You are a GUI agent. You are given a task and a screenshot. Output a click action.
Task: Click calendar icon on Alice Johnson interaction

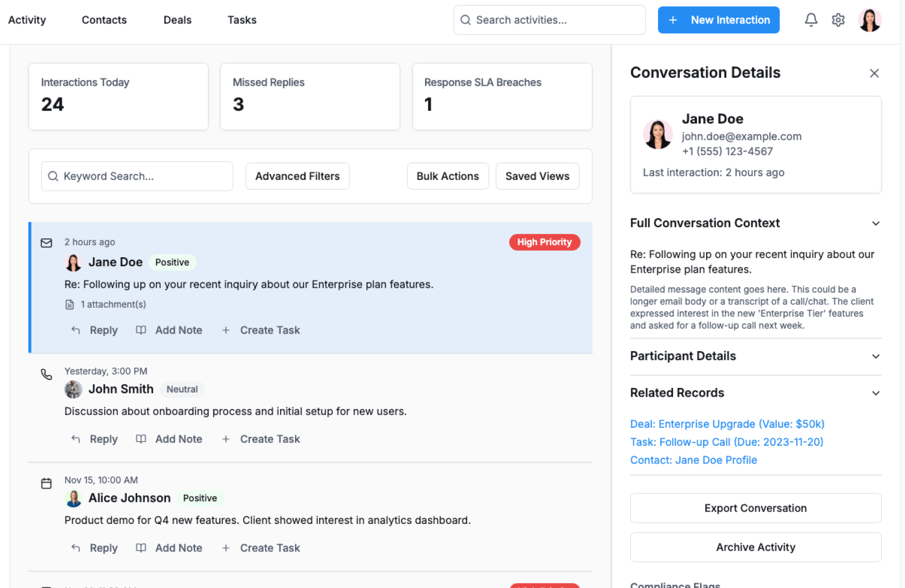46,483
